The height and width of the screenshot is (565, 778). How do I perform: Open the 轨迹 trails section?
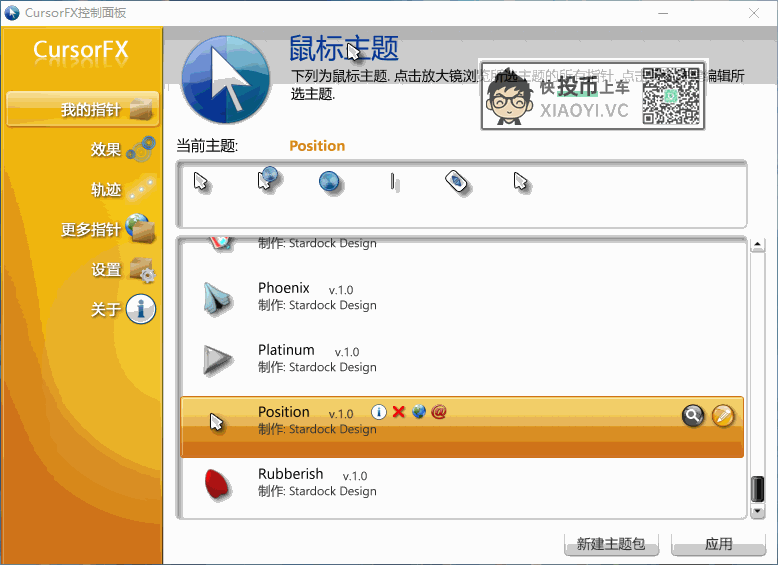[x=106, y=189]
